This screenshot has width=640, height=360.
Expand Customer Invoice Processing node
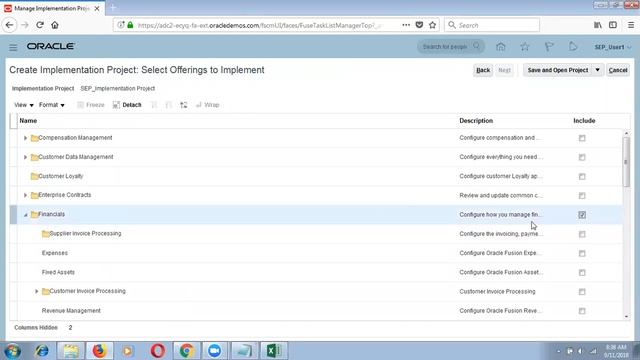point(36,291)
